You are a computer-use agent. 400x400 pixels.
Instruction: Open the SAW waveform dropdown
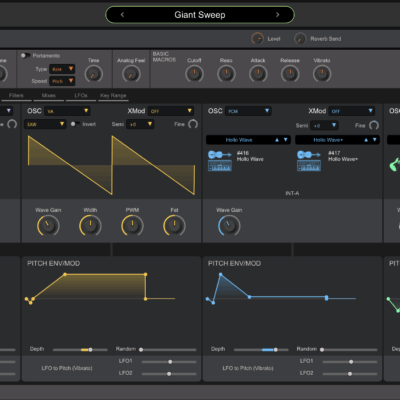click(x=45, y=124)
